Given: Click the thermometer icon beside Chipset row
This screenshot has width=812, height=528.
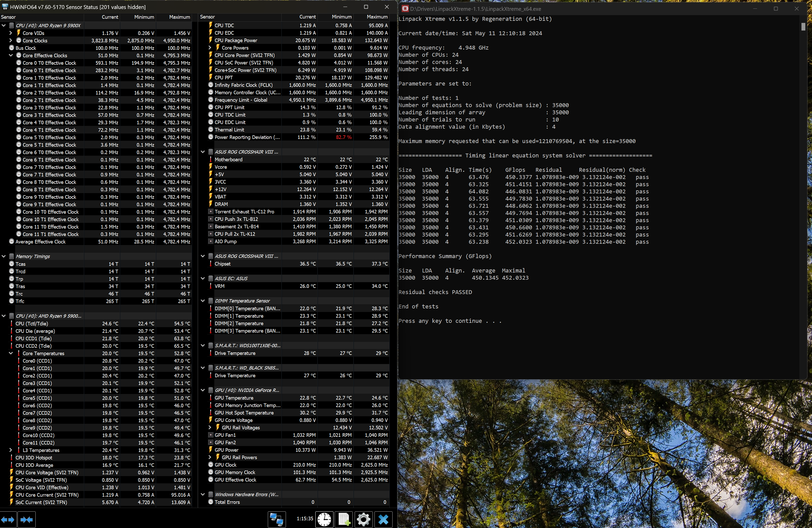Looking at the screenshot, I should tap(210, 264).
